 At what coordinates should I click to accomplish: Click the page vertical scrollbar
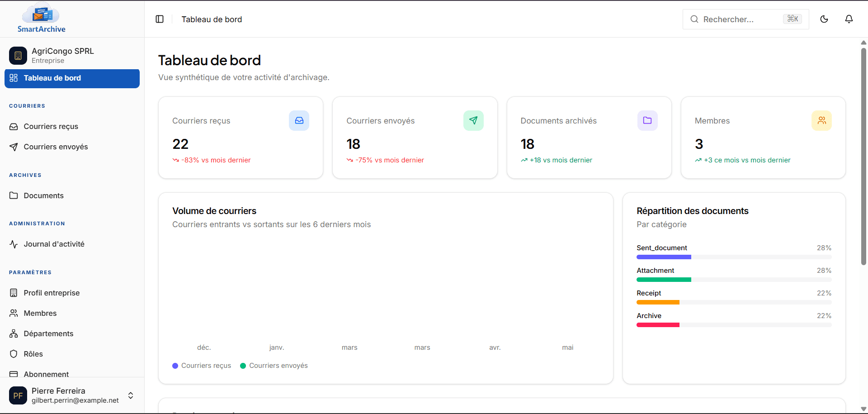863,156
